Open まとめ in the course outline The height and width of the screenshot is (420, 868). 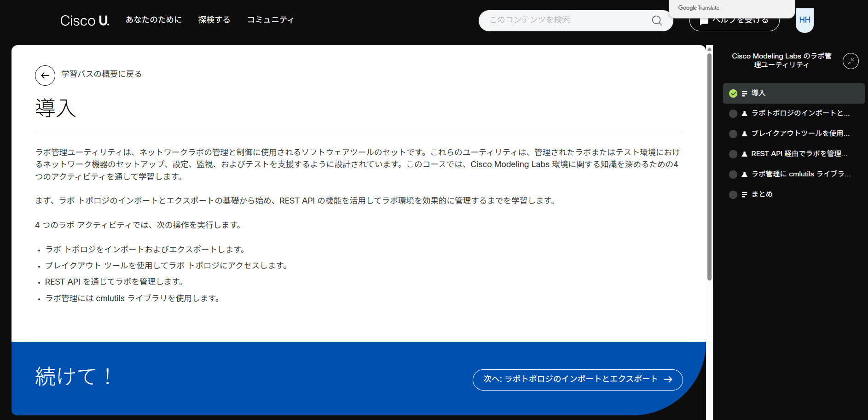(x=793, y=195)
